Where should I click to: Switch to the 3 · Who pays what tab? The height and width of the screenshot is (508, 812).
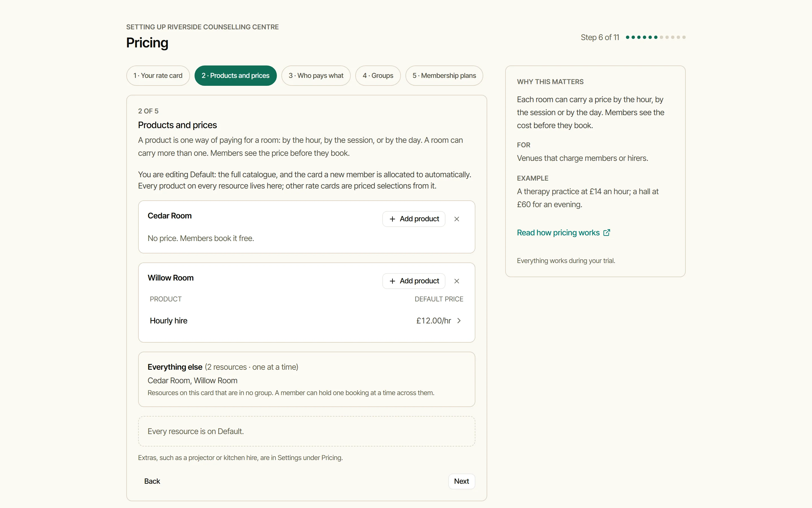pyautogui.click(x=316, y=76)
